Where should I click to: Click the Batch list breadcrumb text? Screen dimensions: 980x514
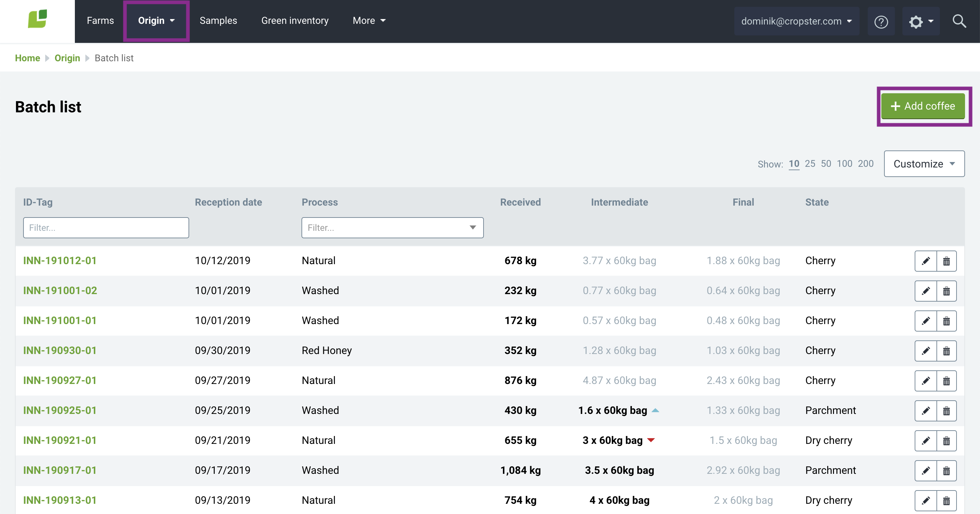[114, 58]
